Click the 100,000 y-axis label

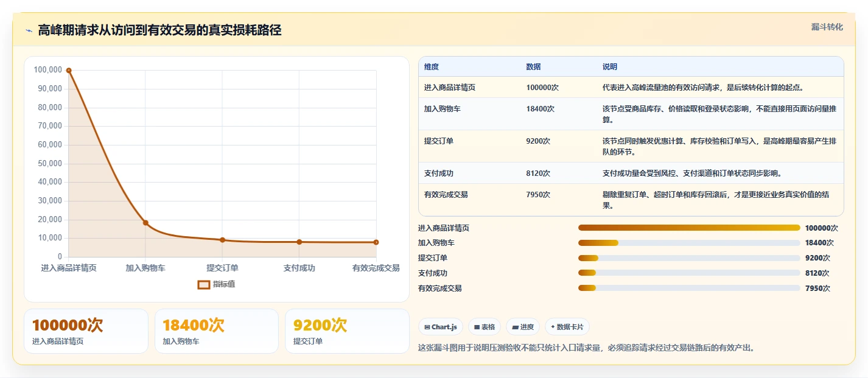pyautogui.click(x=48, y=70)
